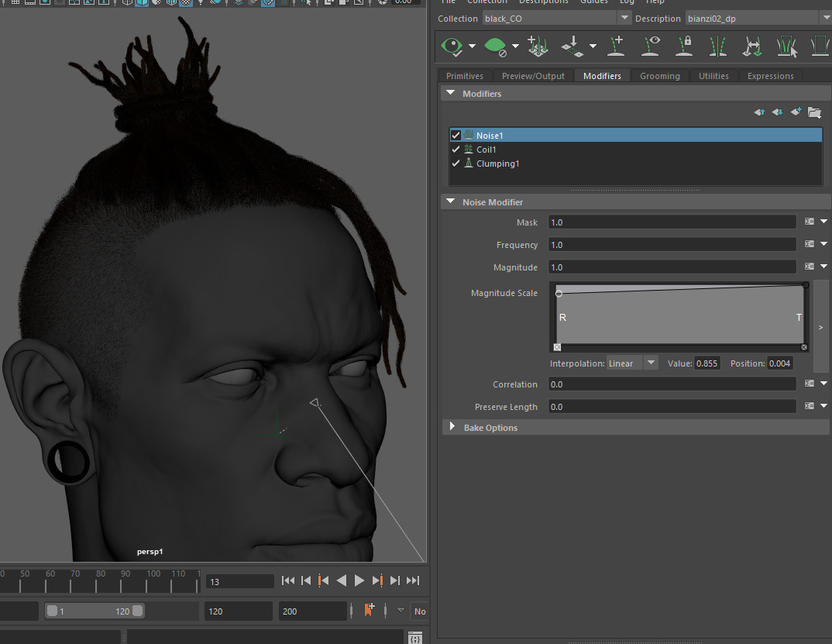Click the Add or Move Guides icon

point(538,46)
